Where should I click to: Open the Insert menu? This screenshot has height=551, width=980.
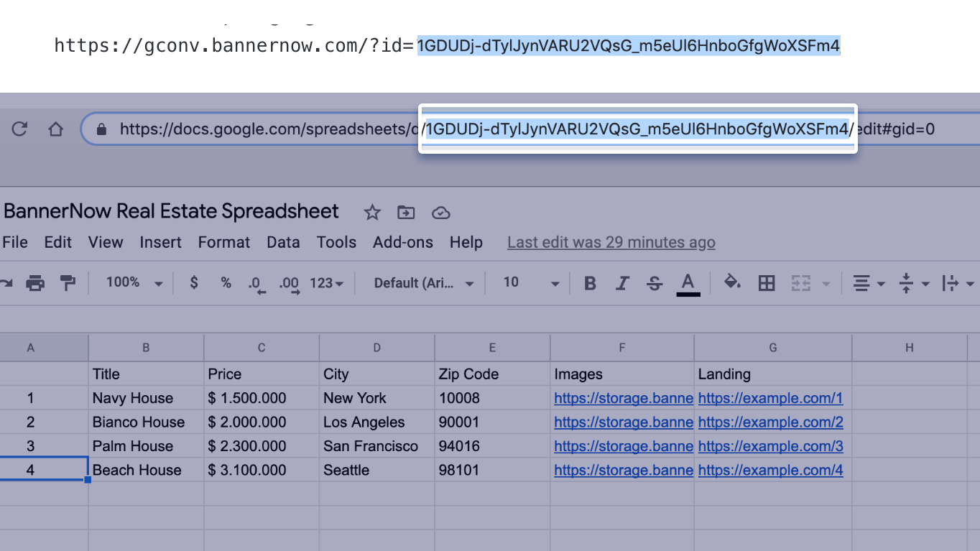tap(160, 242)
